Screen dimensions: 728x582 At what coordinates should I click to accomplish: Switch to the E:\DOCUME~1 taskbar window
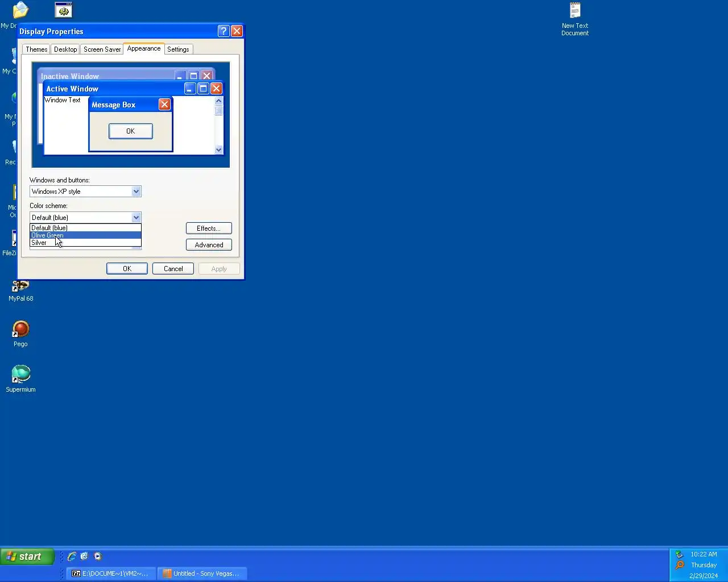tap(110, 573)
